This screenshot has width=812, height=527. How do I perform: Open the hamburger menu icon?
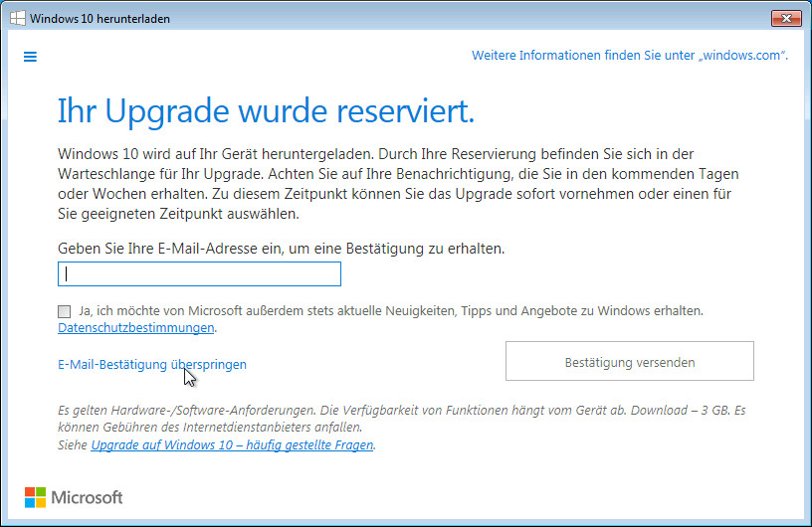tap(30, 57)
